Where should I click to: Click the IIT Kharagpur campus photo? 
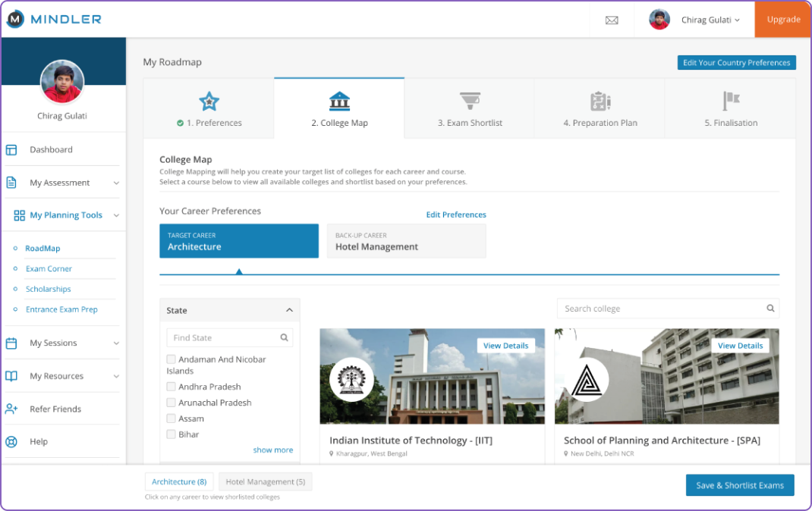pos(433,376)
